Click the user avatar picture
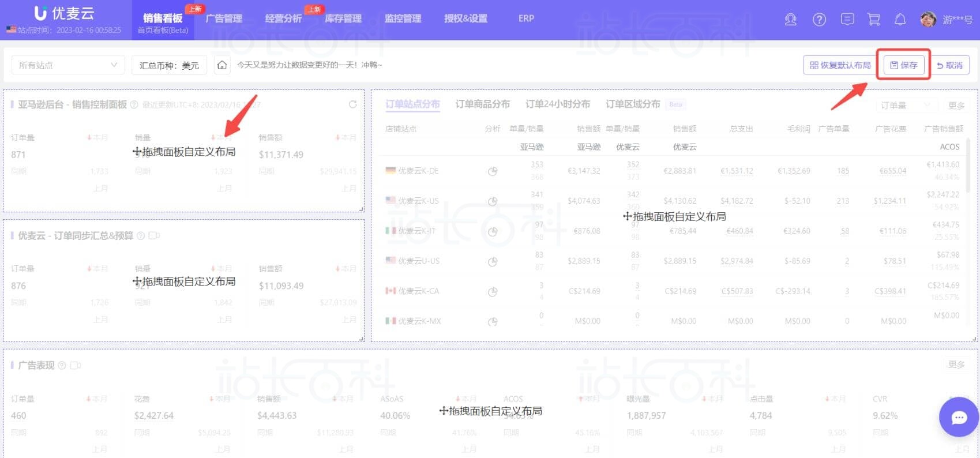980x458 pixels. click(928, 20)
